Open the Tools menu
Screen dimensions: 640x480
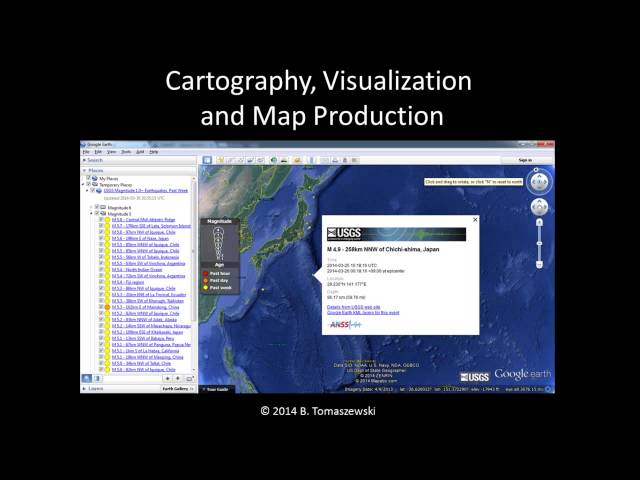pos(126,151)
